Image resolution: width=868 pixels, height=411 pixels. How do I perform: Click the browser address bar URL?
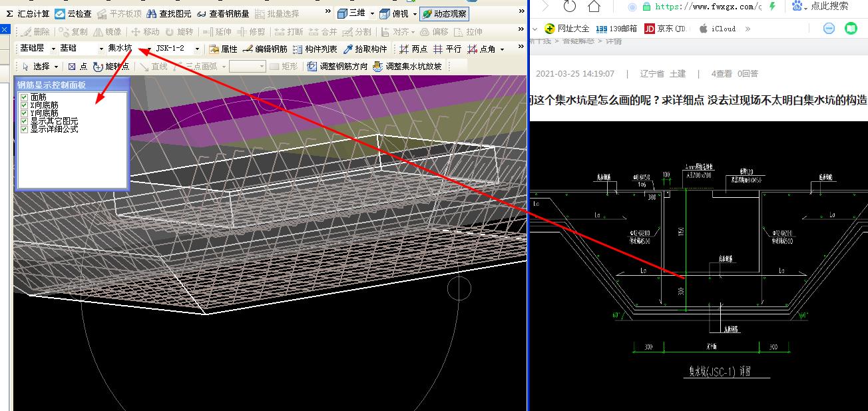[708, 7]
